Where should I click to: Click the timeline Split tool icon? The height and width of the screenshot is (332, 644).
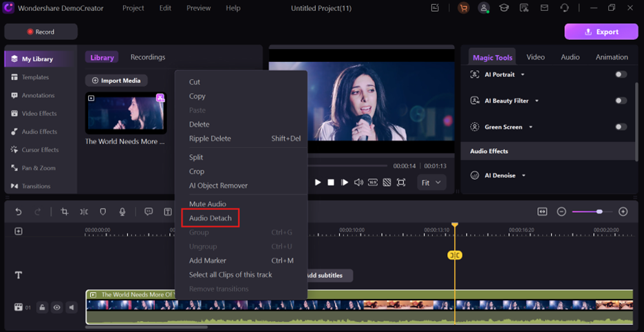tap(84, 211)
